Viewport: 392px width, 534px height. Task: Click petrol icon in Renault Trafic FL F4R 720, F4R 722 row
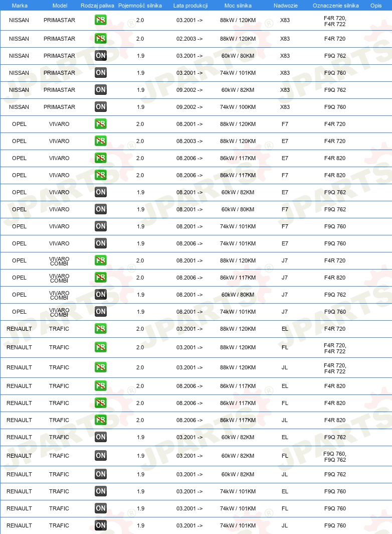coord(100,347)
